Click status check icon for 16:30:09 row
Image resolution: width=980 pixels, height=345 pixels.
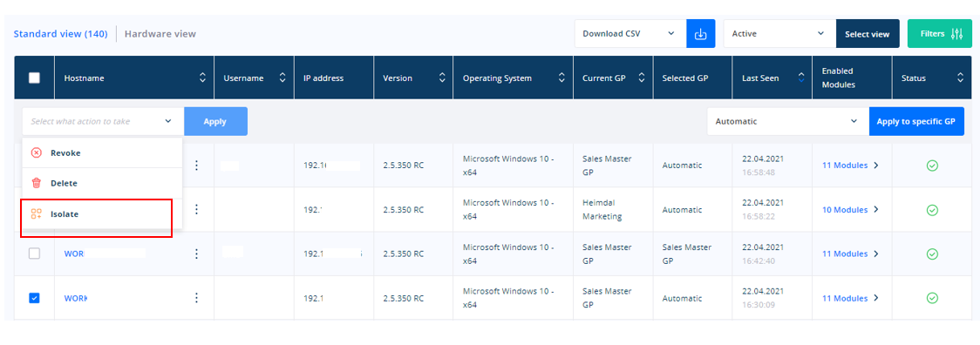coord(932,298)
